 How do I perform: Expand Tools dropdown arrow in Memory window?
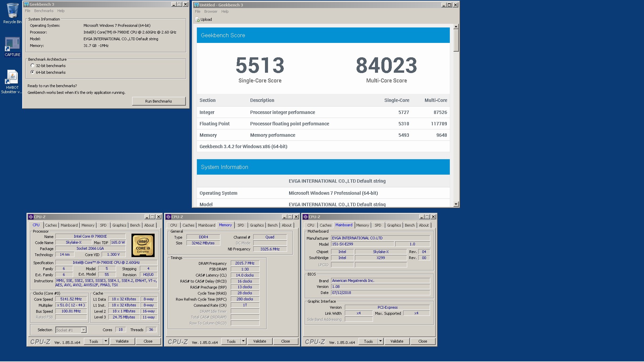[x=244, y=341]
